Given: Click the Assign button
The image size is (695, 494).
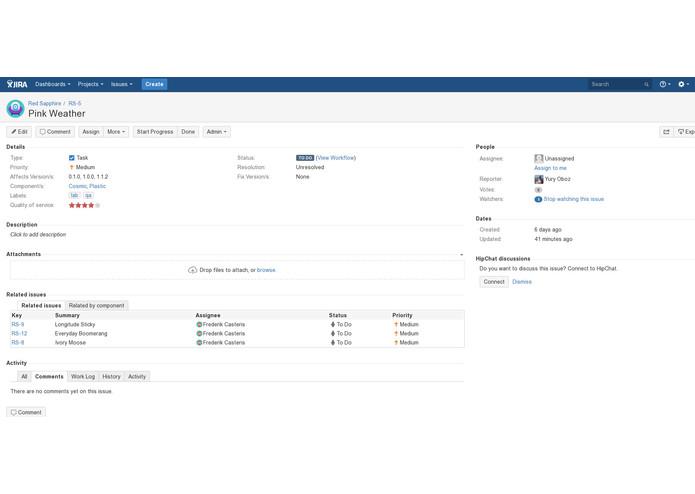Looking at the screenshot, I should point(91,132).
